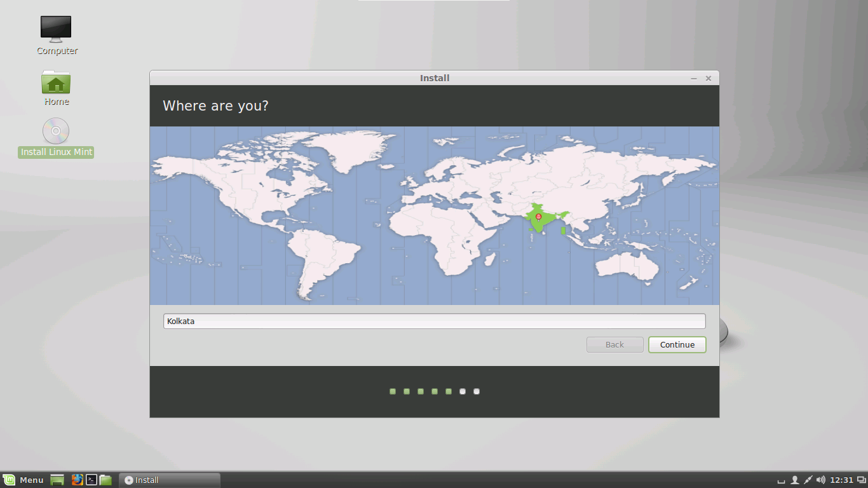
Task: Open the Home folder desktop icon
Action: click(x=56, y=83)
